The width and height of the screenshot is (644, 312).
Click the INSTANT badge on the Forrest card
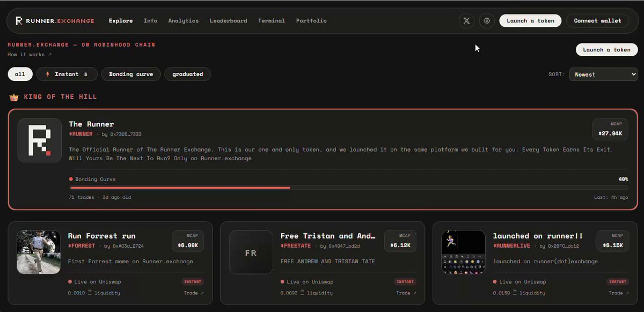pyautogui.click(x=193, y=282)
